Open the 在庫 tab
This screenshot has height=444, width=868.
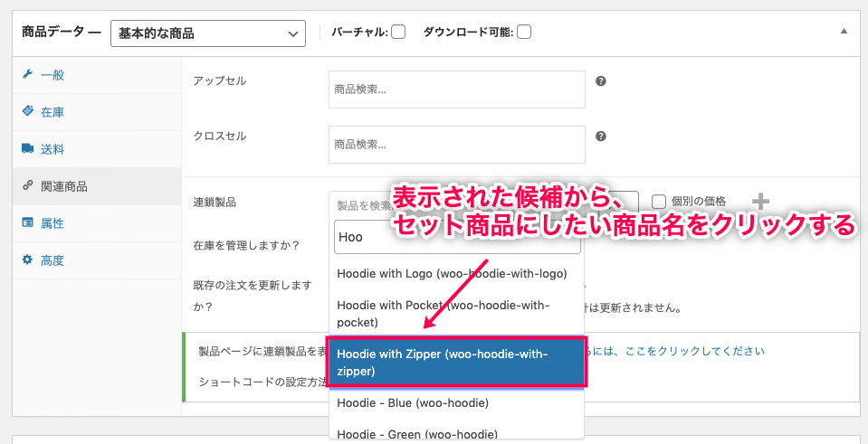point(98,112)
